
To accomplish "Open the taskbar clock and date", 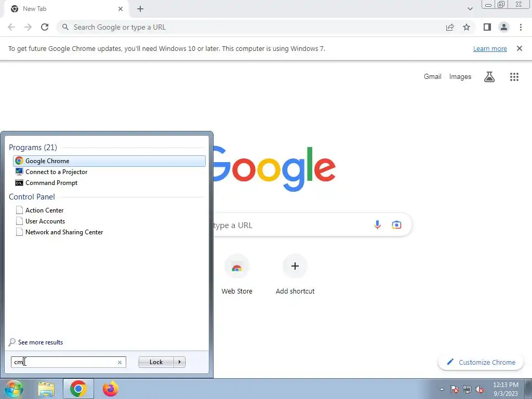I will (506, 389).
